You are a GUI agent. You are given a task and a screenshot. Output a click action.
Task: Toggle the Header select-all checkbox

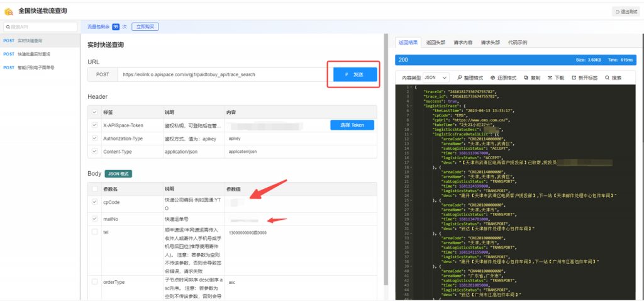click(x=95, y=112)
